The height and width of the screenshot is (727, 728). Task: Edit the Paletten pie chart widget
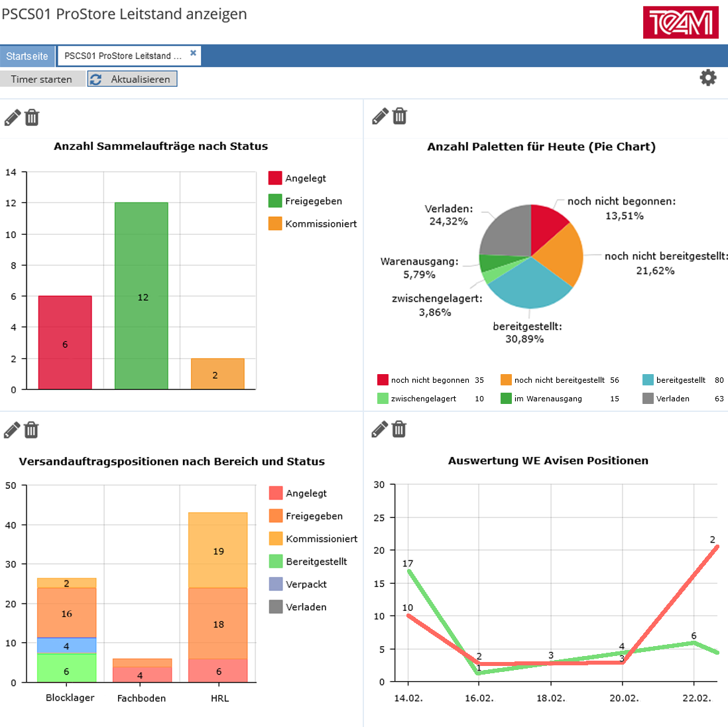tap(381, 116)
